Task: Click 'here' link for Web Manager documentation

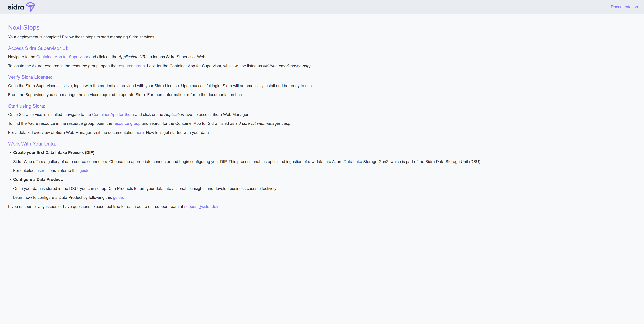Action: point(139,133)
